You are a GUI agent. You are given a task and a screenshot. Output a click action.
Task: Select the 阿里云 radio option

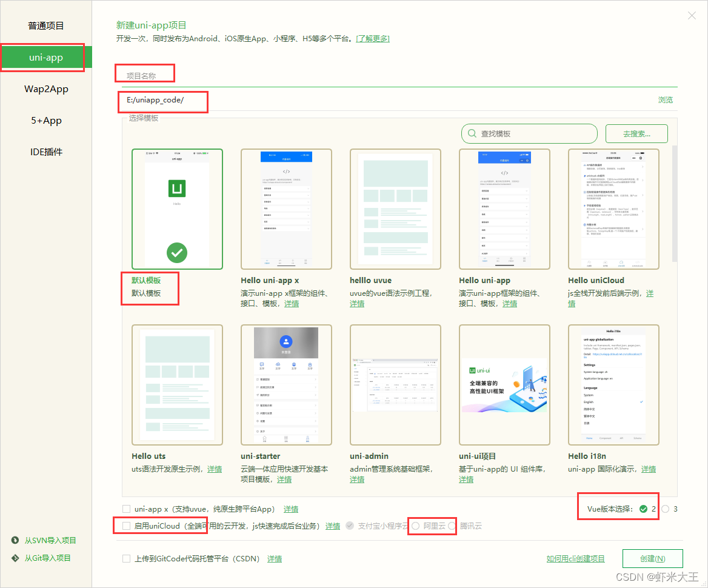(x=415, y=526)
